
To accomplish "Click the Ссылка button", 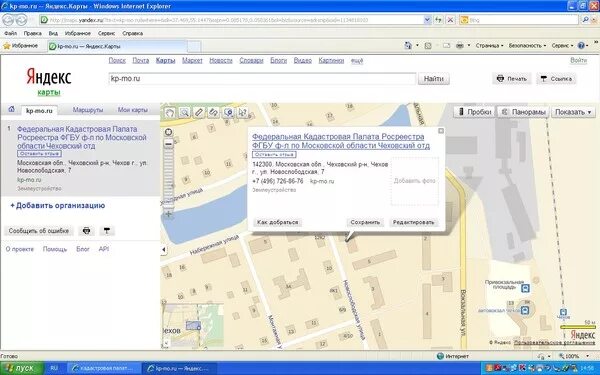I will (x=556, y=79).
